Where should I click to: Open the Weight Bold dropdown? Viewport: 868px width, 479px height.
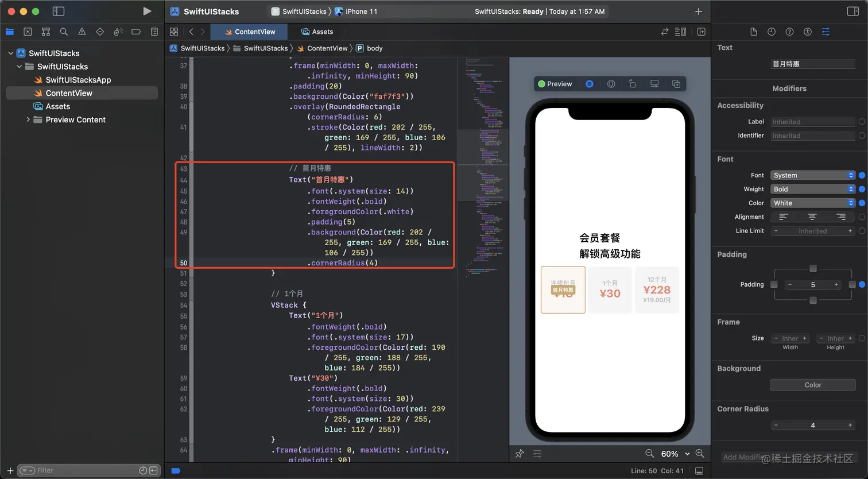[813, 189]
